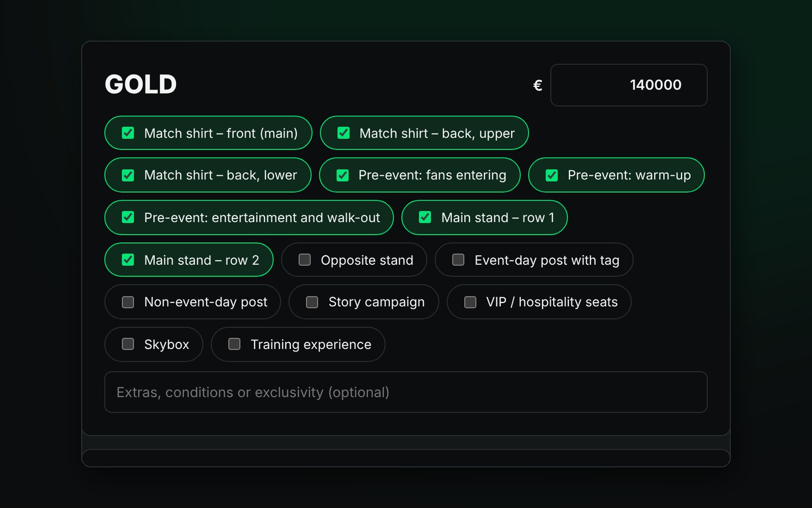The image size is (812, 508).
Task: Uncheck Pre-event: warm-up checkbox
Action: coord(552,175)
